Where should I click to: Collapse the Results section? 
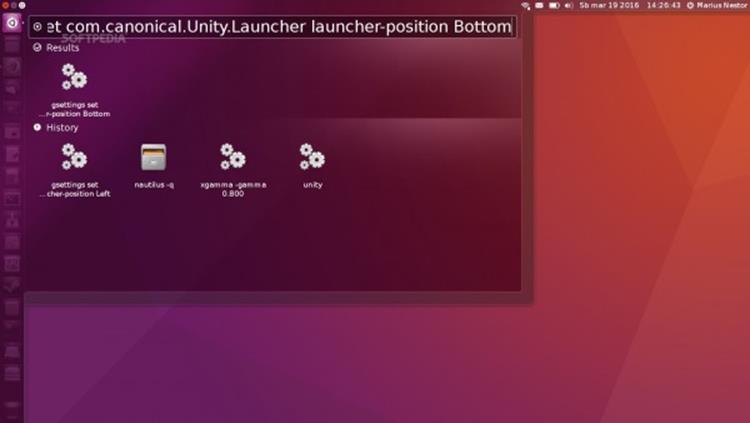[x=38, y=47]
